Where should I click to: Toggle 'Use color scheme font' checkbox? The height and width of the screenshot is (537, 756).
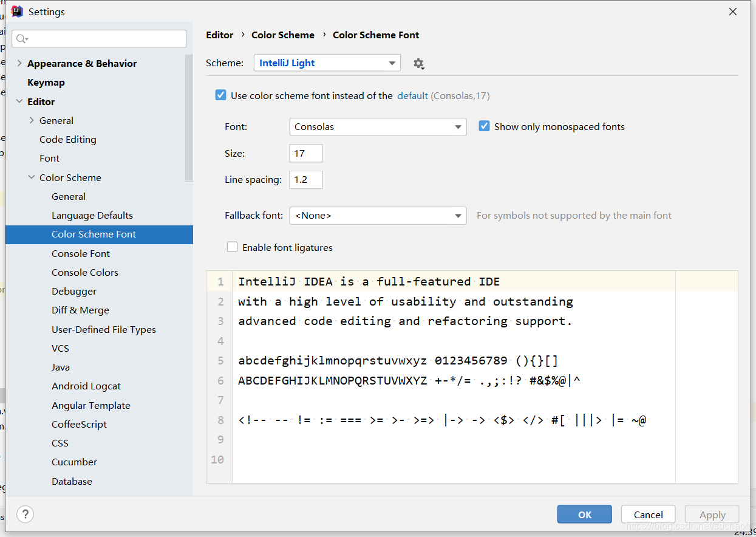point(220,95)
